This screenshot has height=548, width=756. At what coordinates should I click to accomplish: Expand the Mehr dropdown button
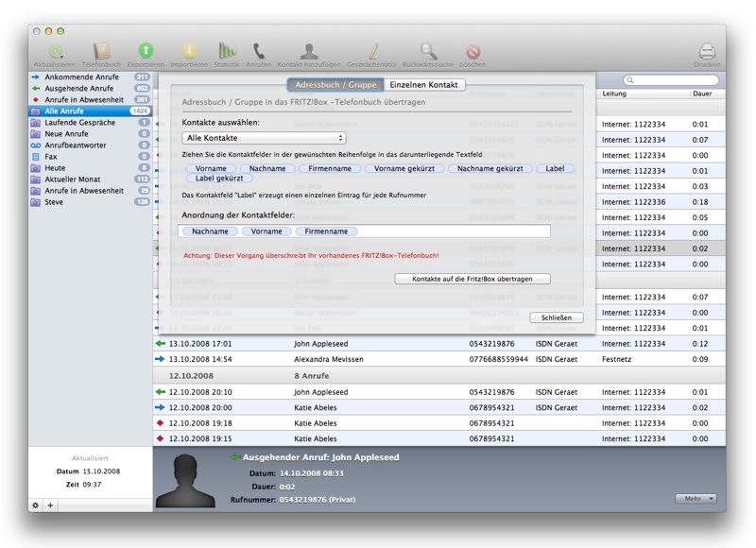tap(696, 498)
